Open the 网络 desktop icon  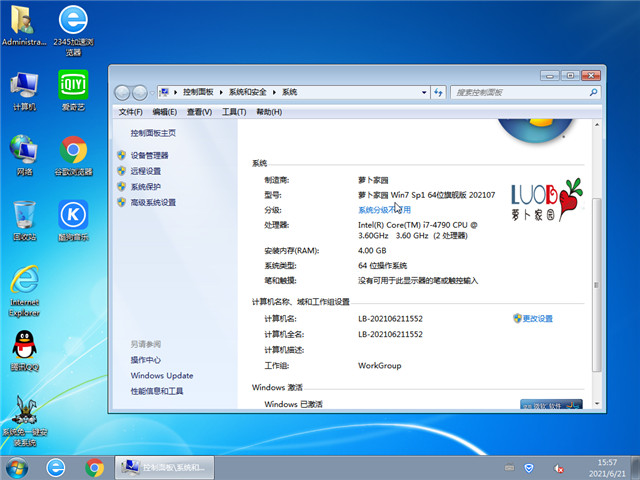24,155
